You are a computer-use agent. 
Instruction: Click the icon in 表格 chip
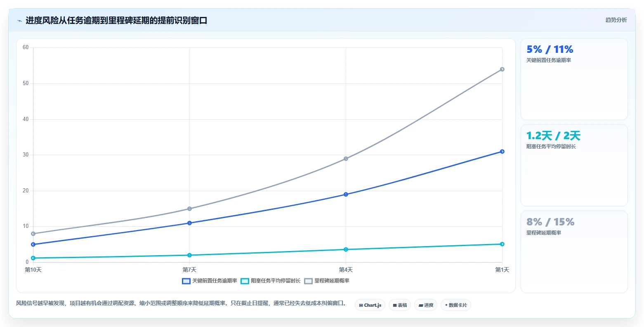pyautogui.click(x=395, y=306)
